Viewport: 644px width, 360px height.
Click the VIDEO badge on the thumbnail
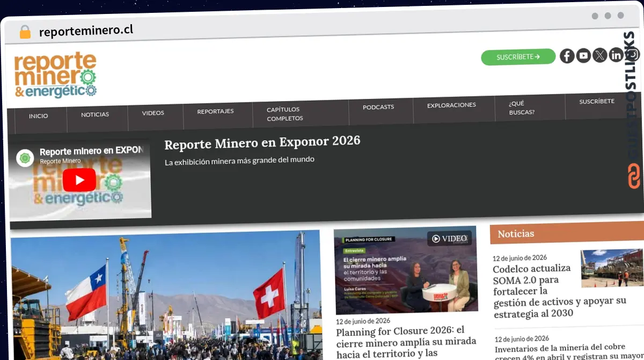pos(450,239)
